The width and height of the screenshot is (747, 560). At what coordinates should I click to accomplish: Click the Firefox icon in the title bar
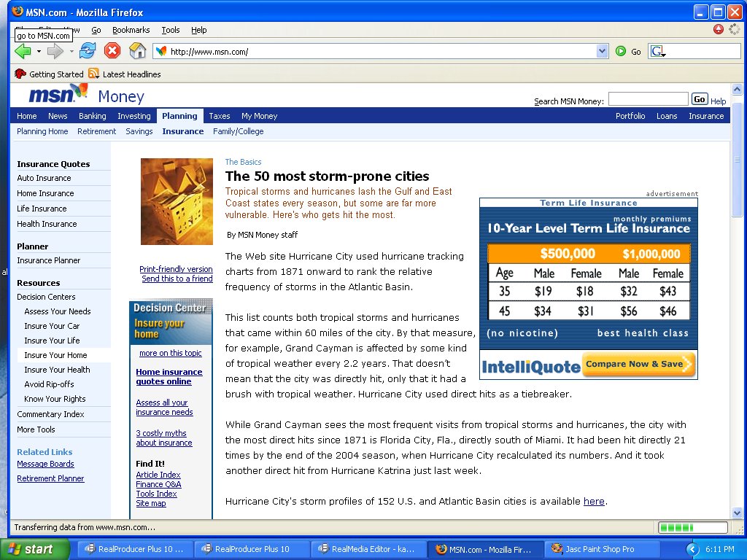point(18,12)
